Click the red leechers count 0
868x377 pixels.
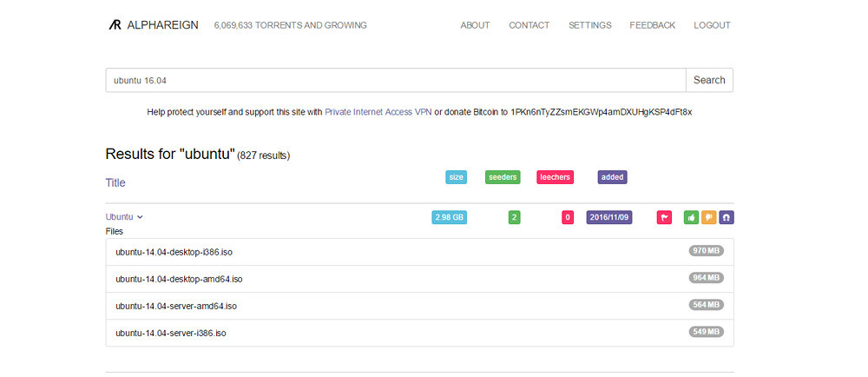(568, 217)
